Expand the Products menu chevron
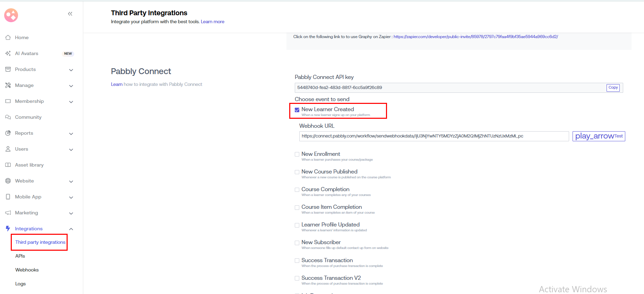The height and width of the screenshot is (294, 644). [x=71, y=70]
